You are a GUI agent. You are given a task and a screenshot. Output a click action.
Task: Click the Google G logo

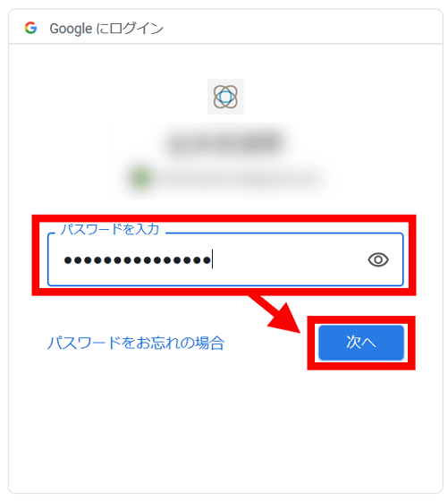(x=30, y=28)
